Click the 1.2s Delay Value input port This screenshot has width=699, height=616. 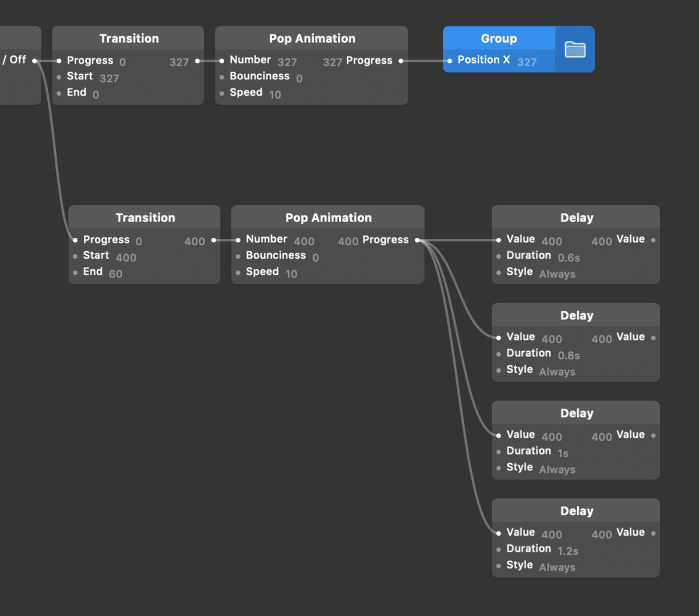[x=499, y=533]
